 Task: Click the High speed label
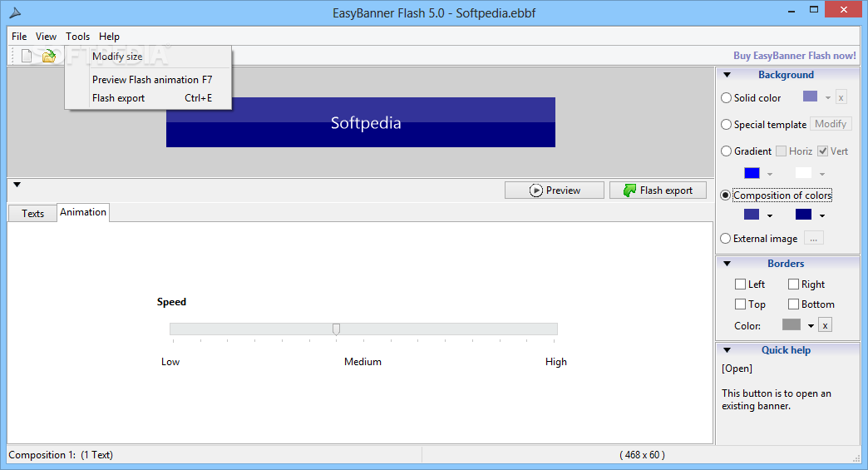(555, 362)
